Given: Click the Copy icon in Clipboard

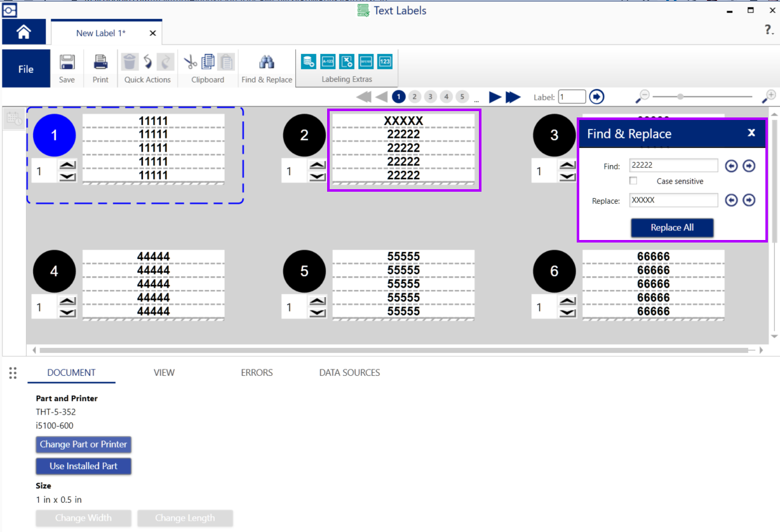Looking at the screenshot, I should click(x=208, y=62).
